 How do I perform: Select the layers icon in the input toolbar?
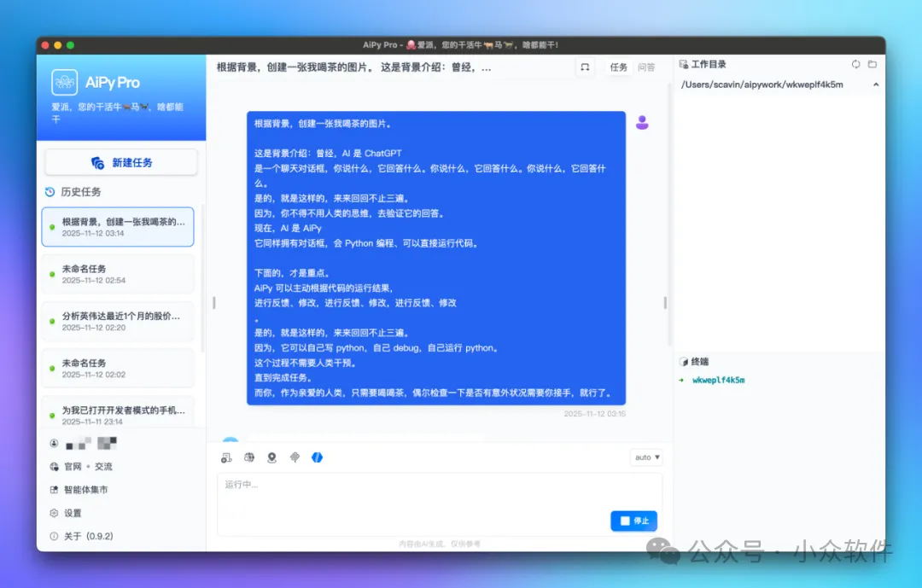coord(295,457)
